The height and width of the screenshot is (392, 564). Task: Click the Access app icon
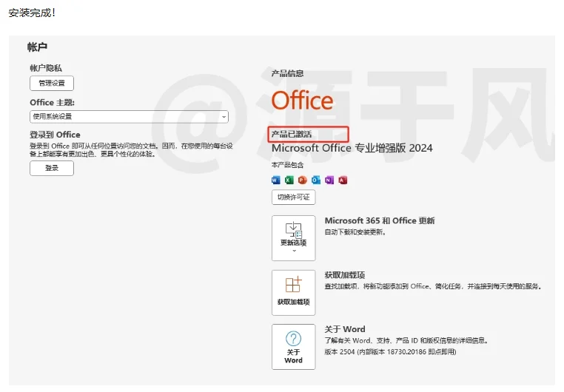(343, 180)
